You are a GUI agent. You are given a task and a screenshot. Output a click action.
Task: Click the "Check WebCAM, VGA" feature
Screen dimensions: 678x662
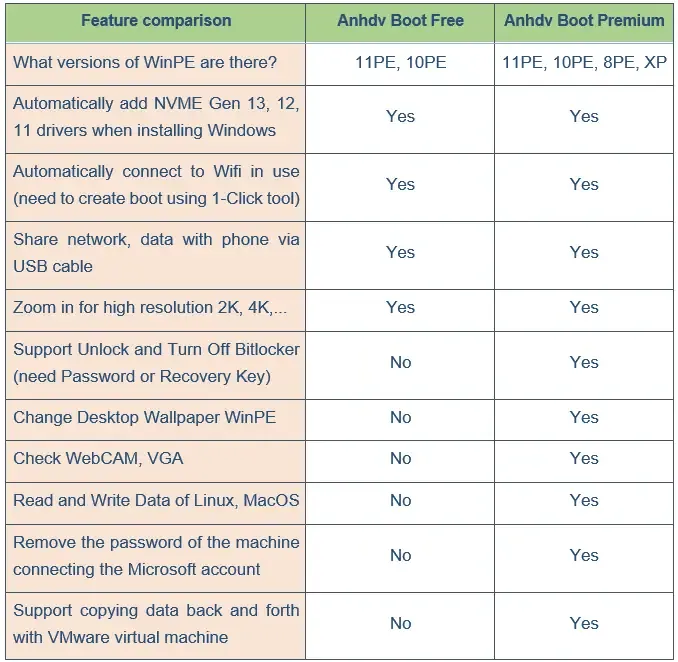[98, 459]
